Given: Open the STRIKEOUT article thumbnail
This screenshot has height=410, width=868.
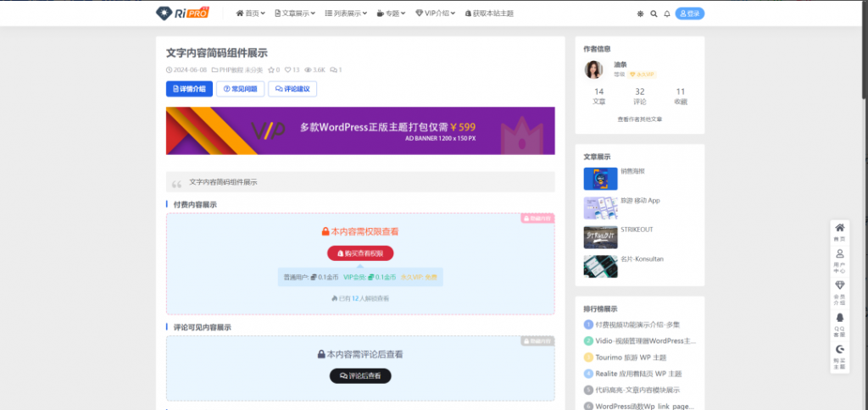Looking at the screenshot, I should (601, 237).
